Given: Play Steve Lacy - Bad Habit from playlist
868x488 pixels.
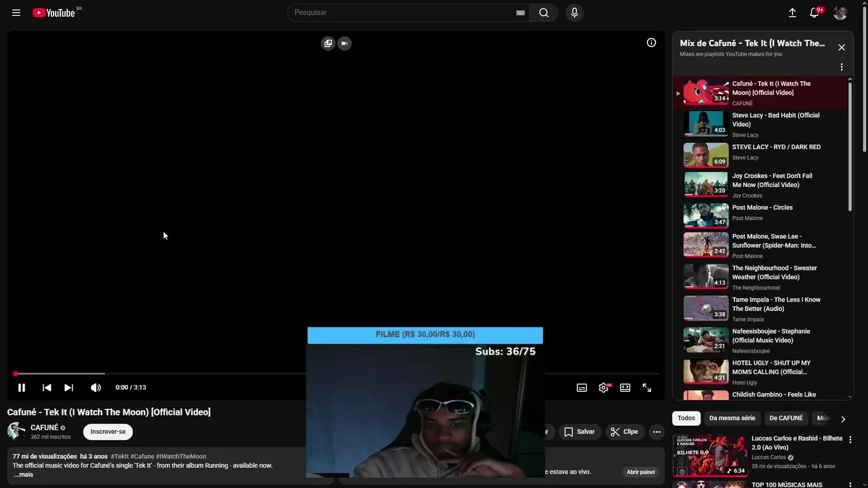Looking at the screenshot, I should pyautogui.click(x=760, y=125).
